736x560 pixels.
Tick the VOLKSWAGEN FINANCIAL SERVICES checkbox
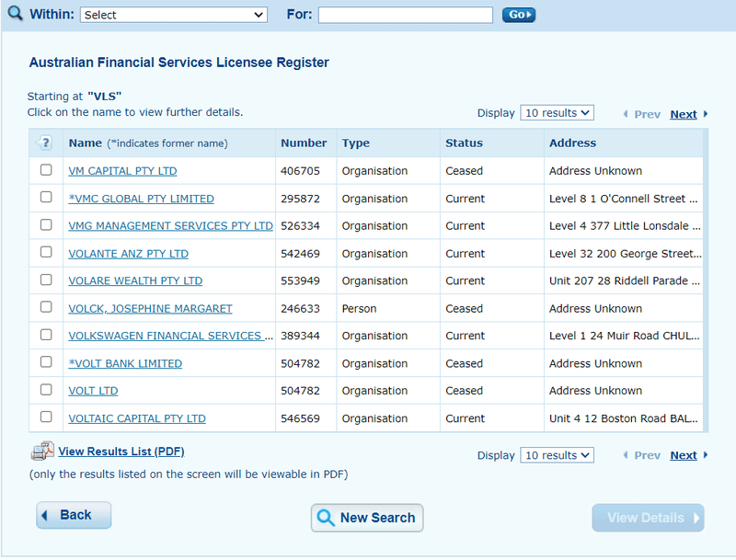coord(46,335)
